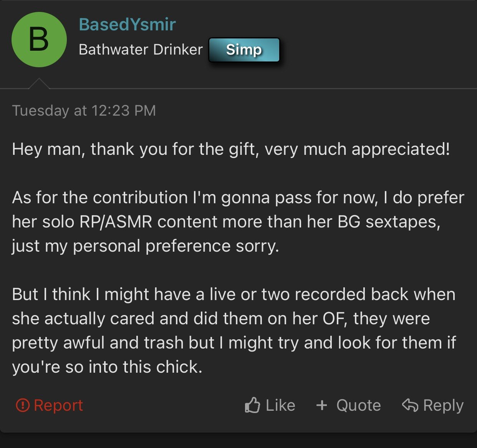
Task: Click the Report text label
Action: click(58, 405)
